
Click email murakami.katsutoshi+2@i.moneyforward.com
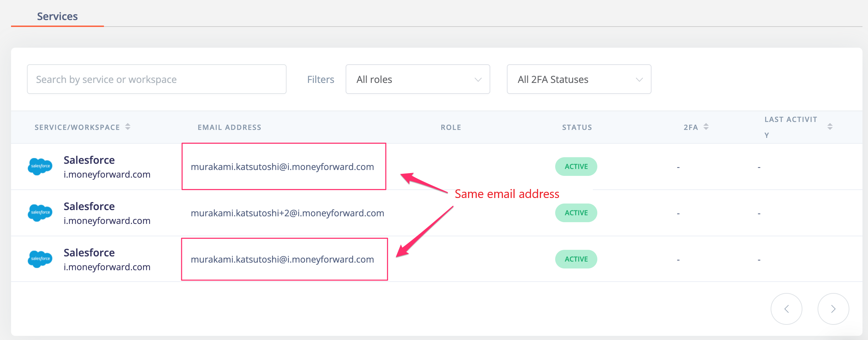287,213
